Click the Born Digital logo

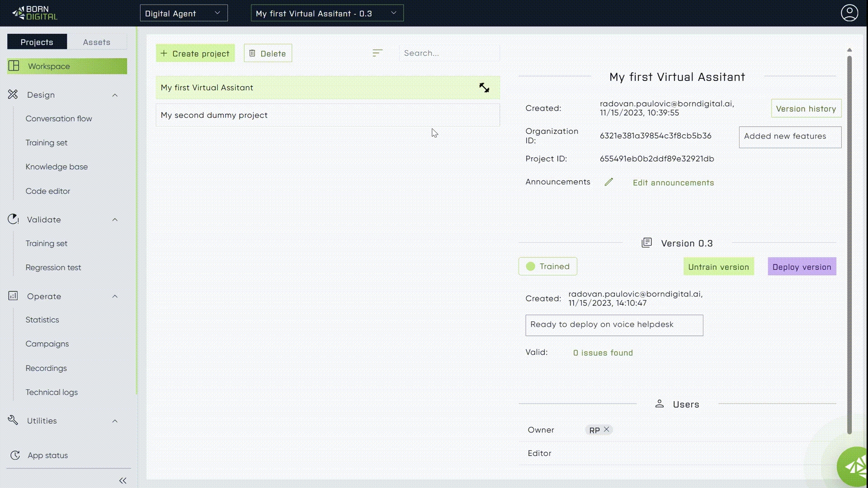[35, 13]
